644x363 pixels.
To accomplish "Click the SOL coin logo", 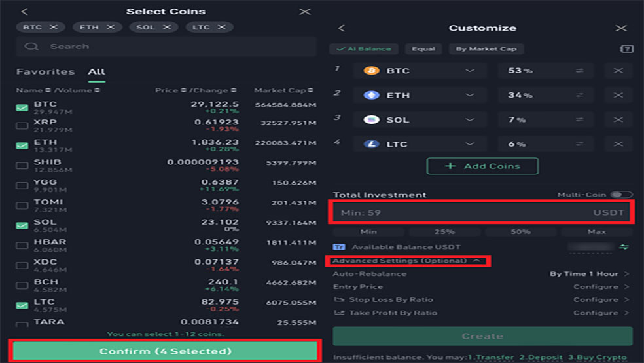I will 371,120.
